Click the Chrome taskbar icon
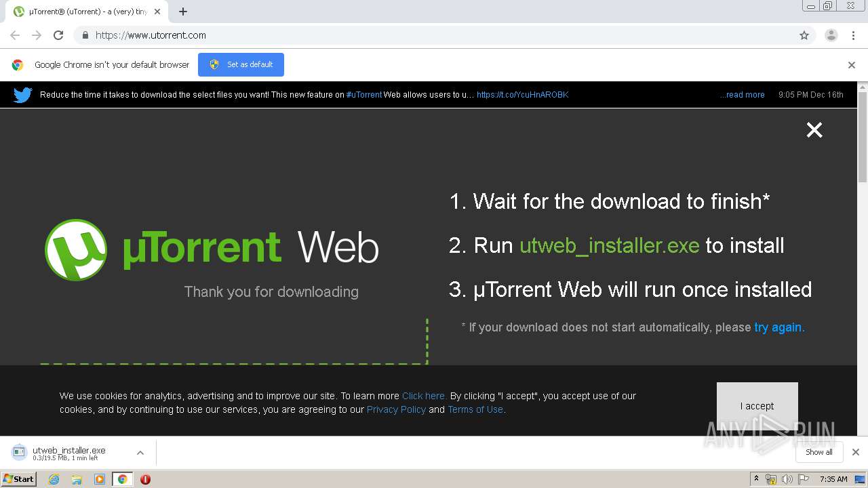Viewport: 868px width, 488px height. 122,479
